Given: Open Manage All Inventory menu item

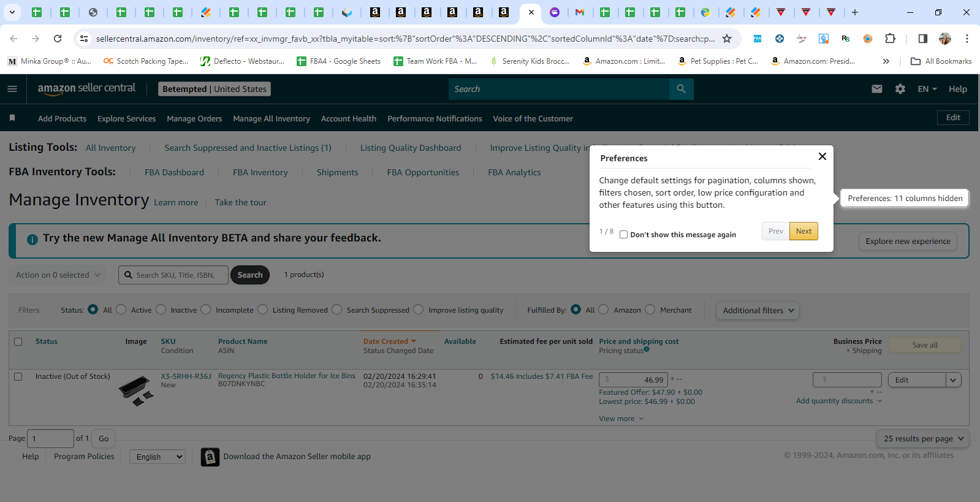Looking at the screenshot, I should click(272, 118).
